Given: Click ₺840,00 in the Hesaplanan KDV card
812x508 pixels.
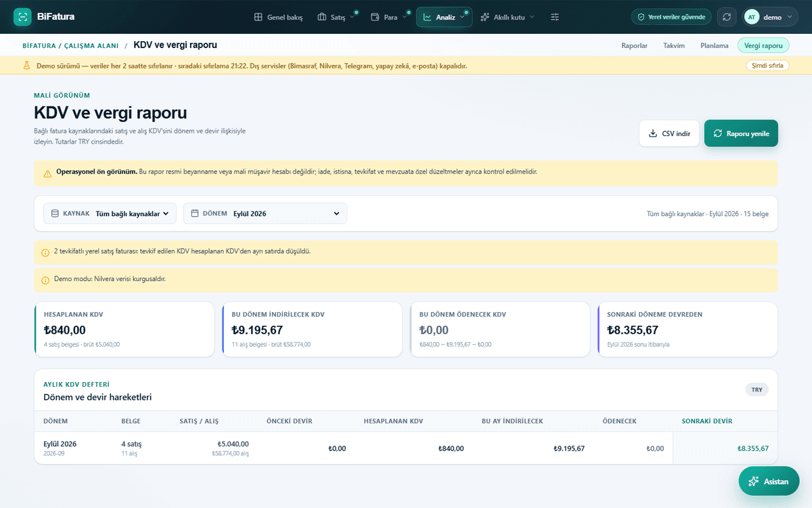Looking at the screenshot, I should coord(65,330).
